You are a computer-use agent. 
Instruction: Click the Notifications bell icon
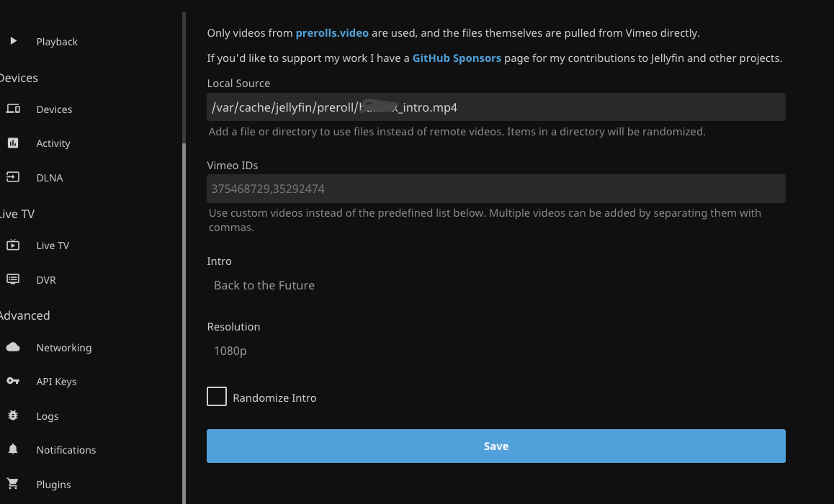[13, 450]
